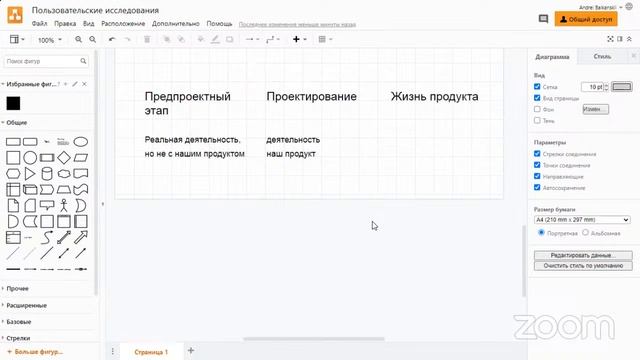Click the line color pencil icon
This screenshot has width=640, height=360.
click(x=215, y=39)
